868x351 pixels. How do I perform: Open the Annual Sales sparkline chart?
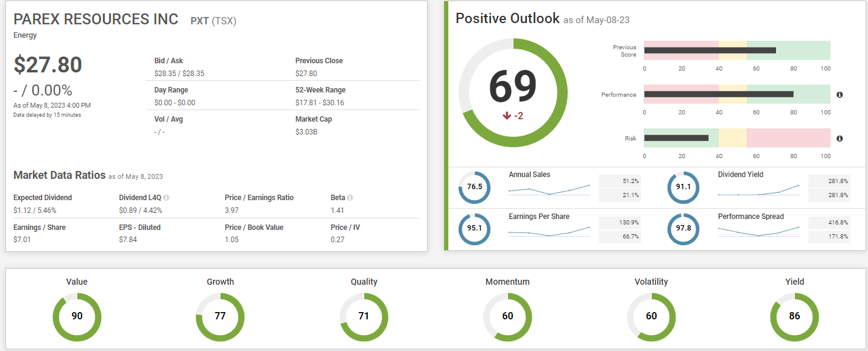[549, 190]
